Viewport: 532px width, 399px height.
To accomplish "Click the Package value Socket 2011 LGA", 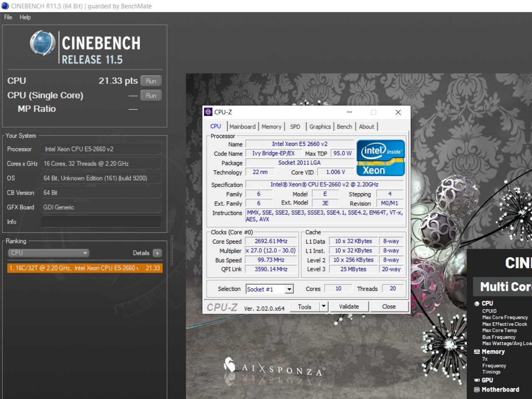I will click(x=300, y=163).
